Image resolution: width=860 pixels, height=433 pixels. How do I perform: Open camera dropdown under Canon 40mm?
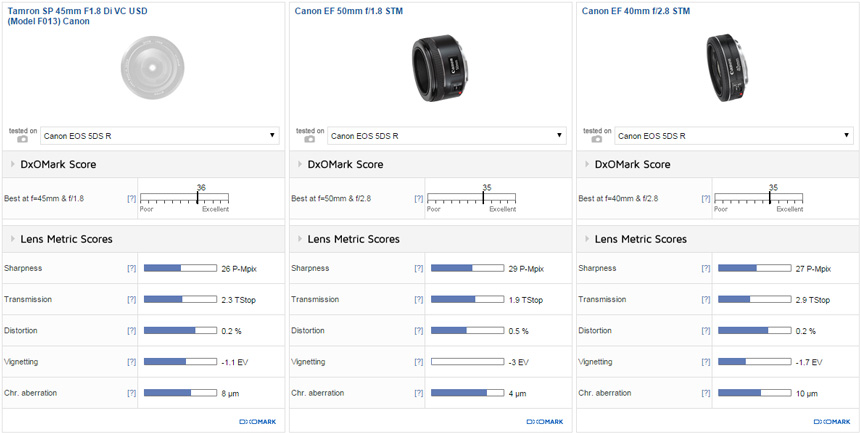(x=734, y=136)
